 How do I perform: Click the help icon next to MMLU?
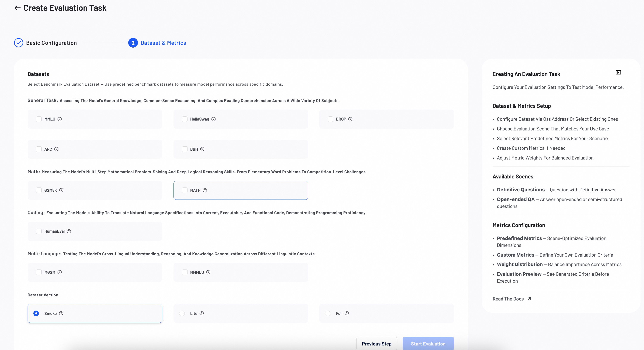59,119
